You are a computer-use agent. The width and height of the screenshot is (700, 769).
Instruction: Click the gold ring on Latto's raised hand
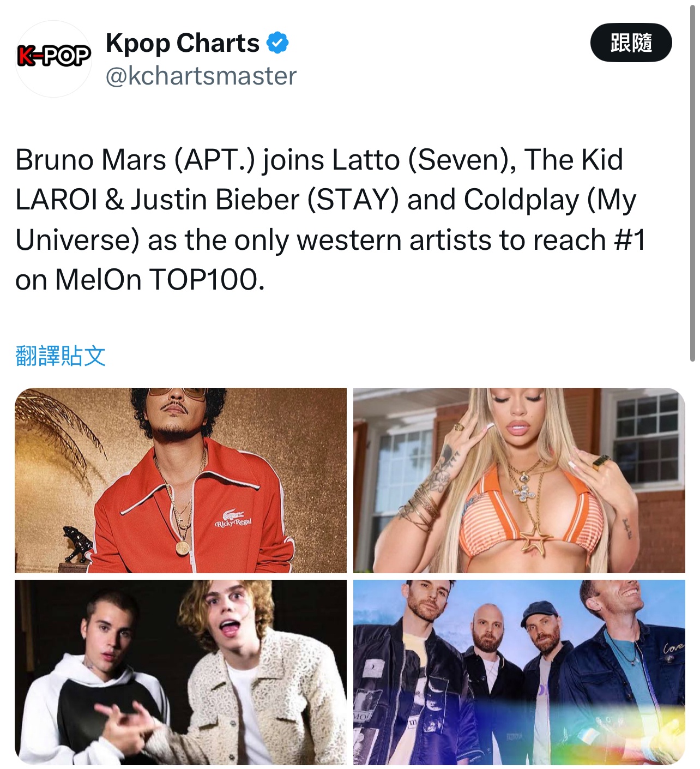(601, 461)
